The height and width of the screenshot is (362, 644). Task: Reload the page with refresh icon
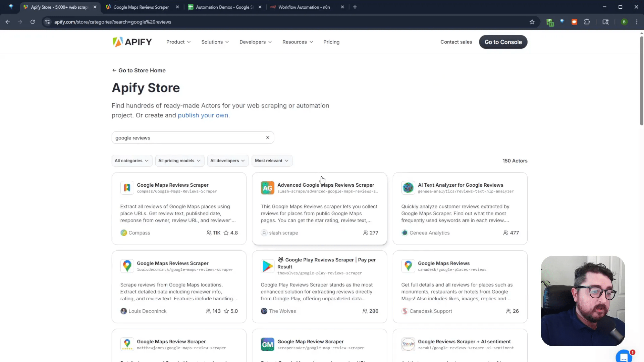[x=33, y=22]
